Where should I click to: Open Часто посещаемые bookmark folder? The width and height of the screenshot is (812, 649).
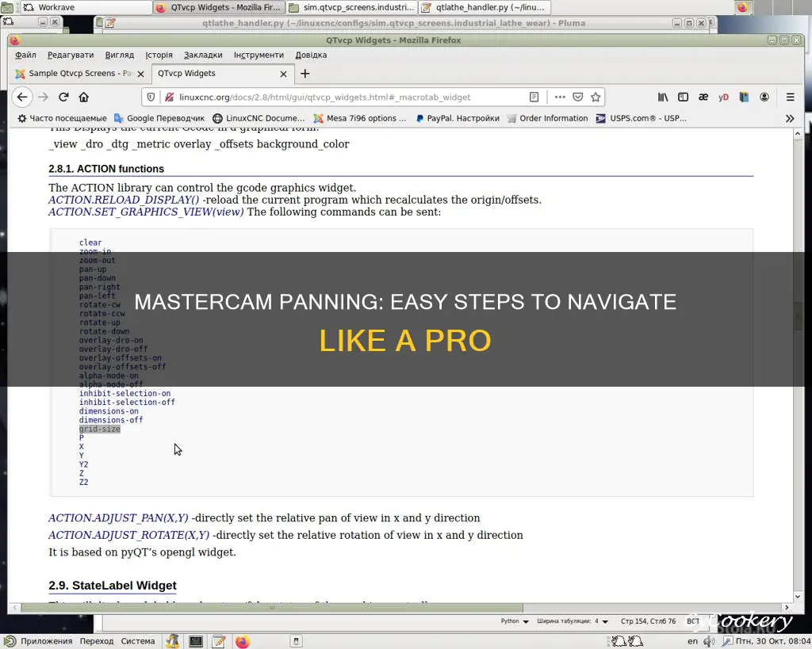(62, 119)
